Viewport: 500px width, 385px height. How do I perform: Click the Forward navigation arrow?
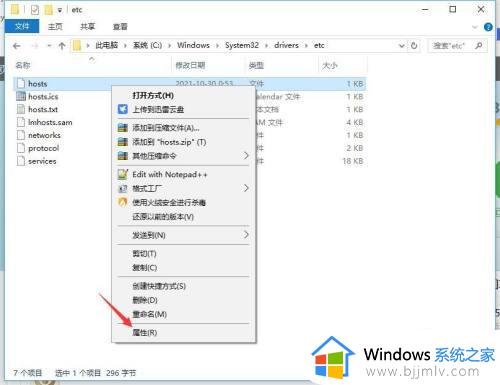coord(35,46)
